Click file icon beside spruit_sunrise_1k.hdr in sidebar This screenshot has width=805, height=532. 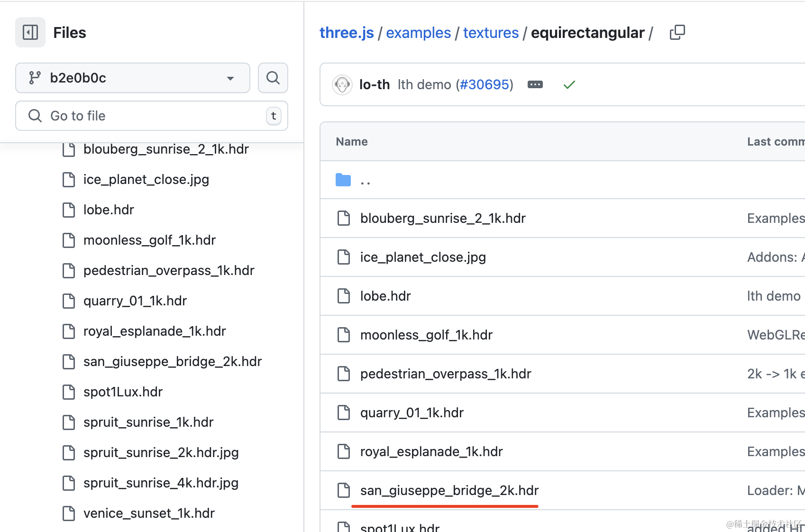coord(69,422)
